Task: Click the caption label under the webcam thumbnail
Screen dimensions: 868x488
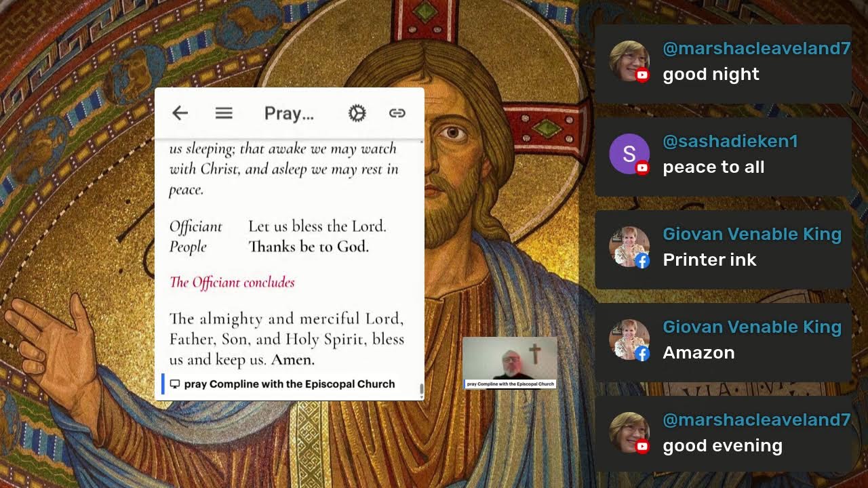Action: 510,384
